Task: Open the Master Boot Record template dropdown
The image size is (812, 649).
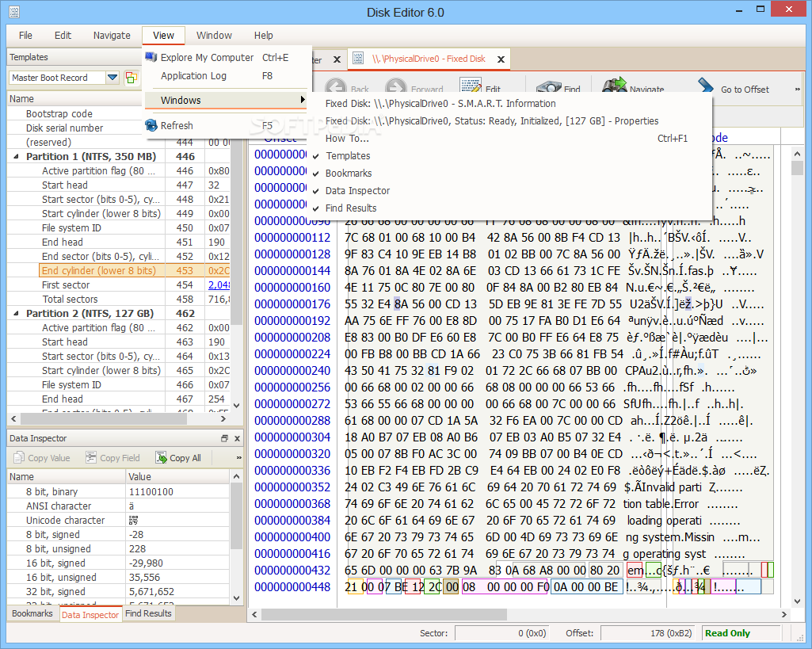Action: (112, 78)
